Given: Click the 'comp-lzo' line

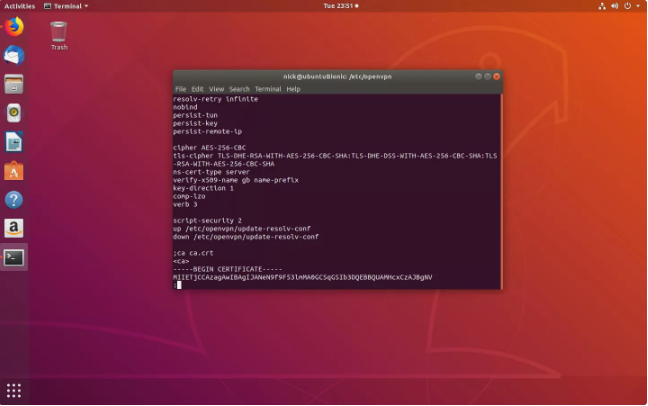Looking at the screenshot, I should click(189, 196).
